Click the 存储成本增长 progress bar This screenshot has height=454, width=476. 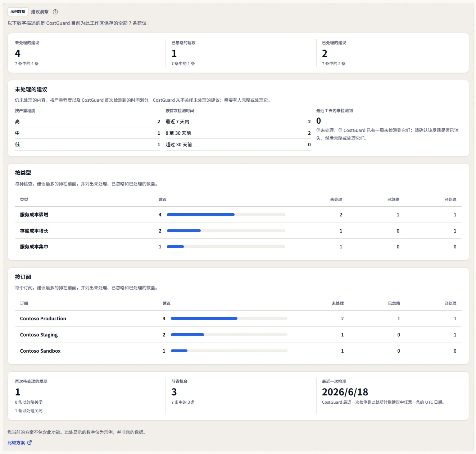(x=226, y=231)
